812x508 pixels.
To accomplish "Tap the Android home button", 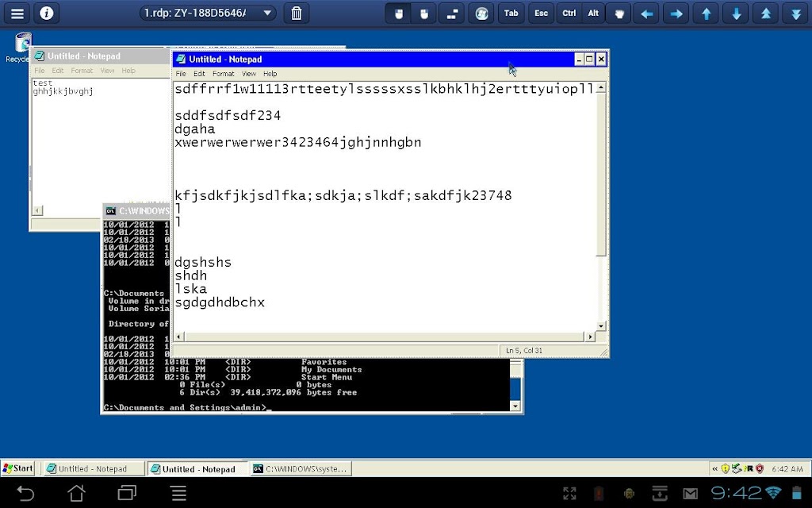I will (76, 493).
